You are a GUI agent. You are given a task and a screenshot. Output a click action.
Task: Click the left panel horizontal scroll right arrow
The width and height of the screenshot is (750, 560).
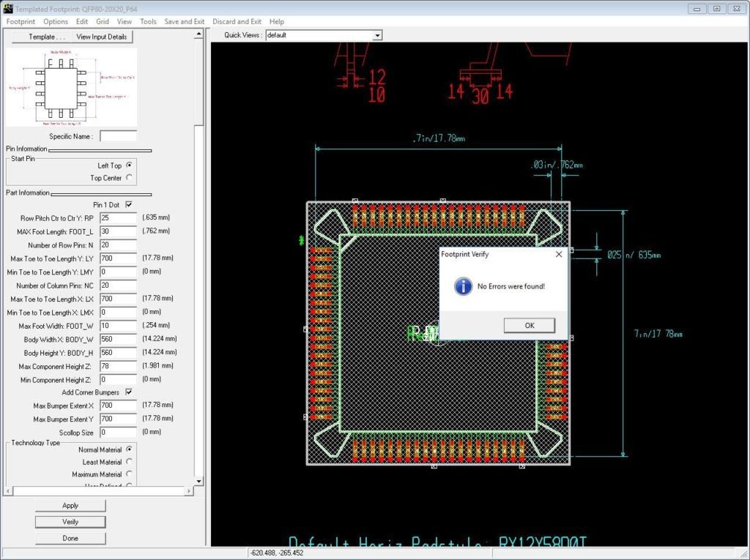point(189,490)
